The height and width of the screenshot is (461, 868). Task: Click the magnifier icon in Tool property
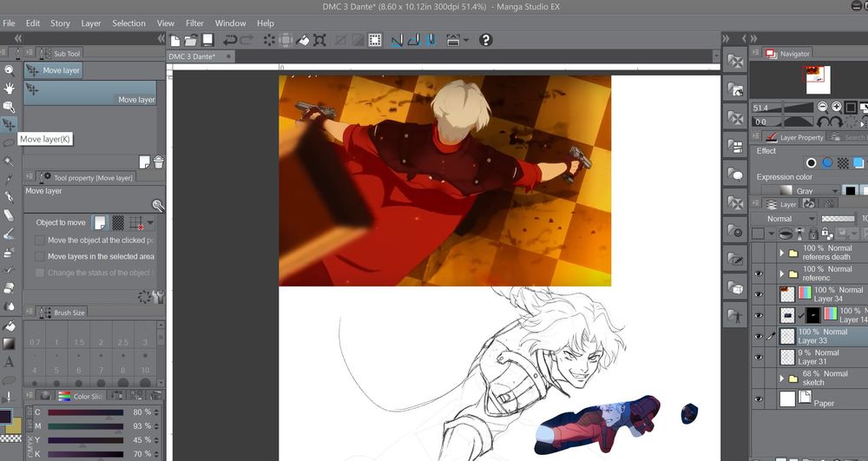pyautogui.click(x=158, y=206)
